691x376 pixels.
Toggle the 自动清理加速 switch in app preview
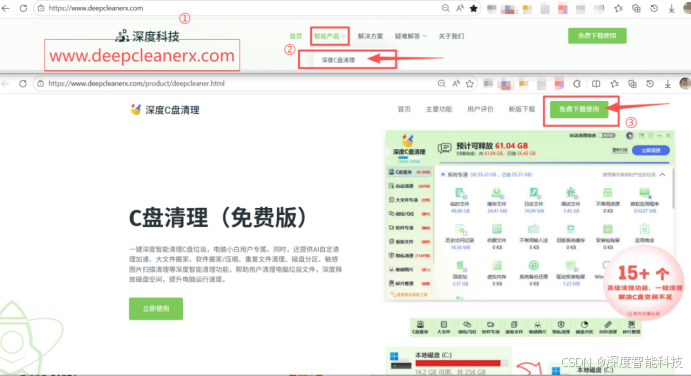tap(608, 135)
